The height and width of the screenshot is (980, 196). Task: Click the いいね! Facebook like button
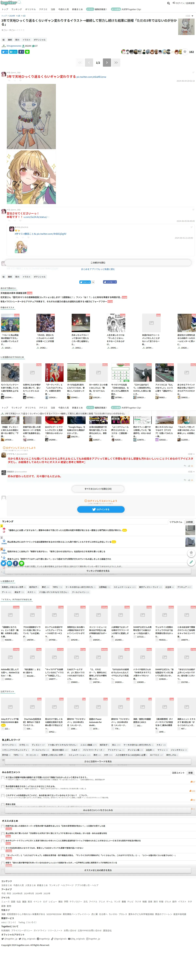(x=110, y=282)
